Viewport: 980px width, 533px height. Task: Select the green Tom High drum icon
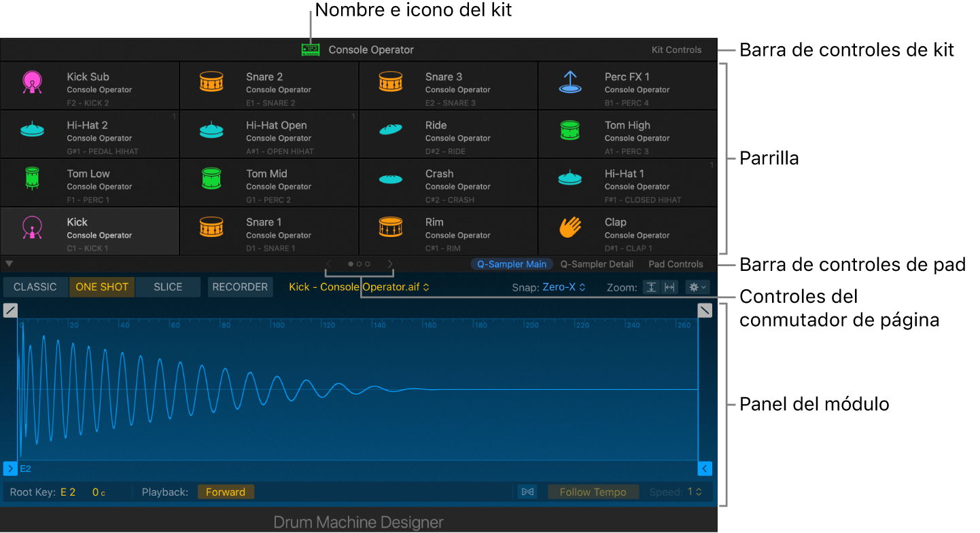coord(570,130)
